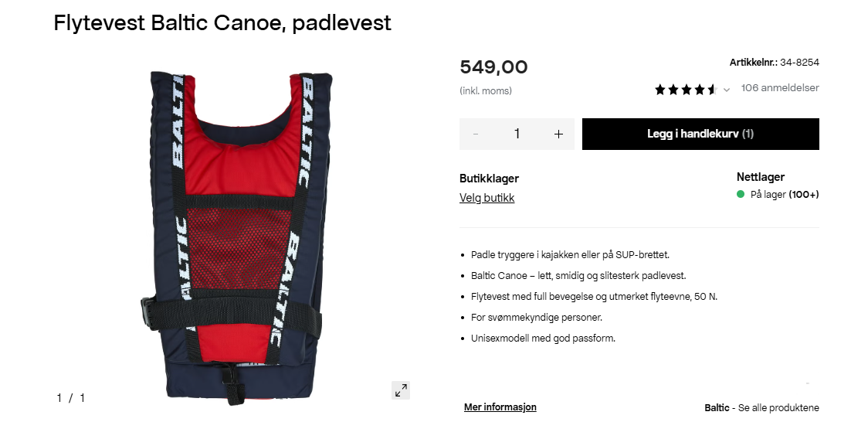Decrease quantity with the minus button
The image size is (868, 439).
(476, 134)
